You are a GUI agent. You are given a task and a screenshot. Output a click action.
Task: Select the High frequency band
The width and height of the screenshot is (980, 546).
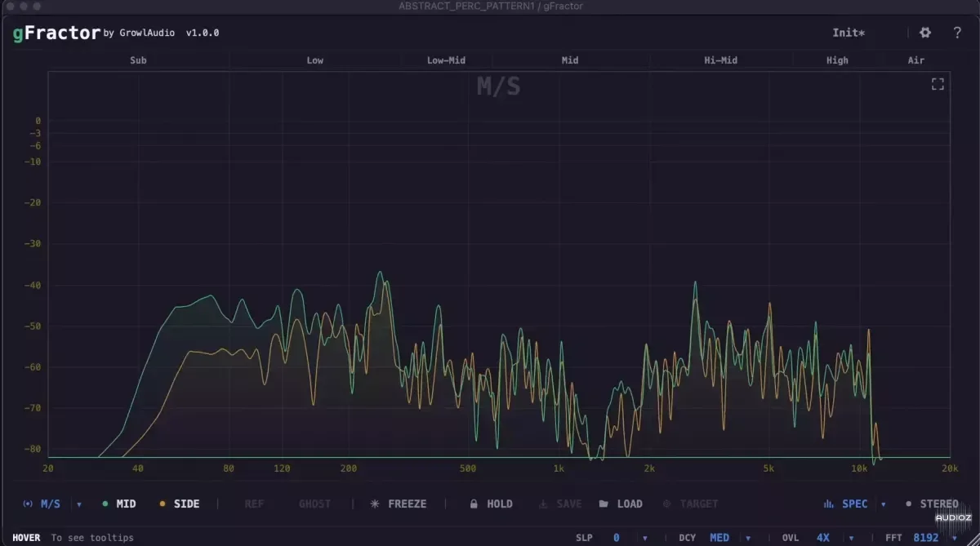(837, 60)
